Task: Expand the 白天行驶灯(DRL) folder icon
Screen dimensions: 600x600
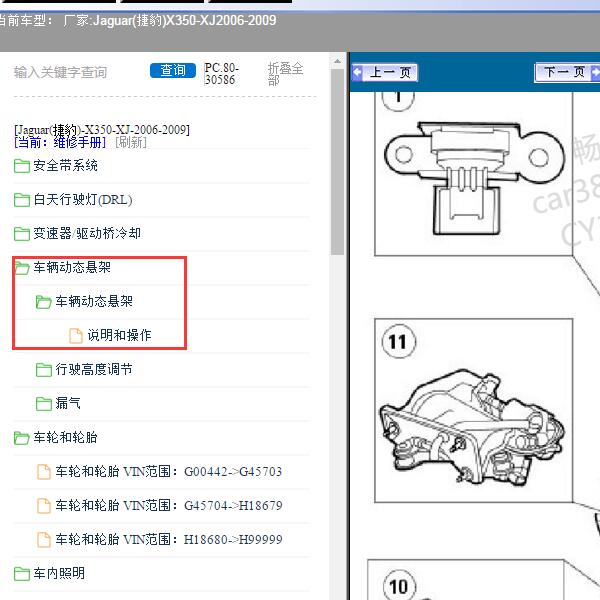Action: 22,200
